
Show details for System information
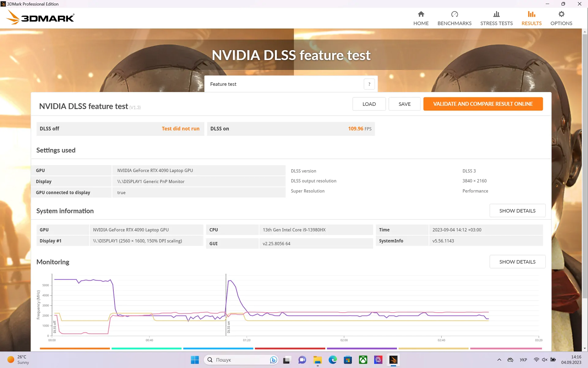[517, 211]
